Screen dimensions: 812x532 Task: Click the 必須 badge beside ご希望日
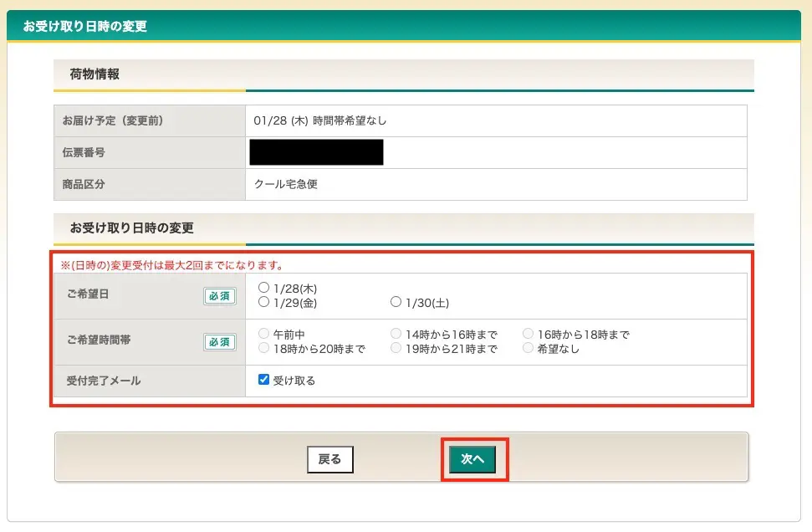click(x=220, y=296)
